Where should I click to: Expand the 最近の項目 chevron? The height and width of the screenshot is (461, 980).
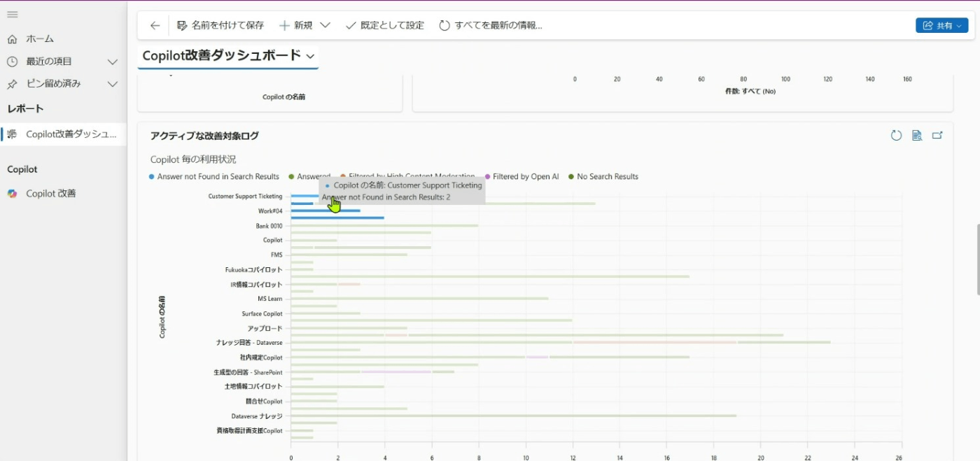pos(112,62)
